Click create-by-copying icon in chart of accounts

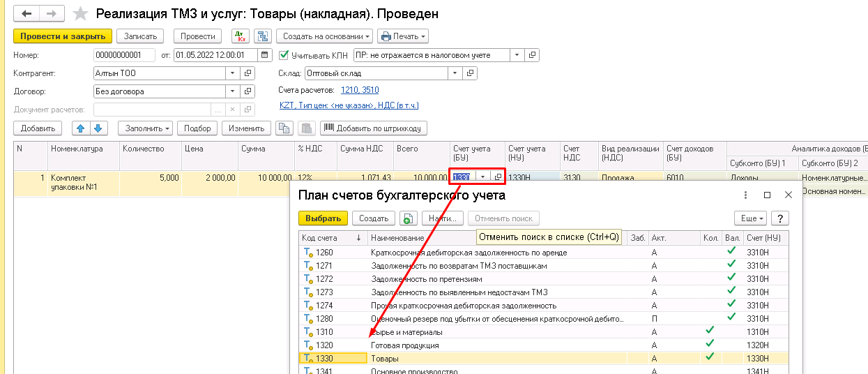point(407,218)
